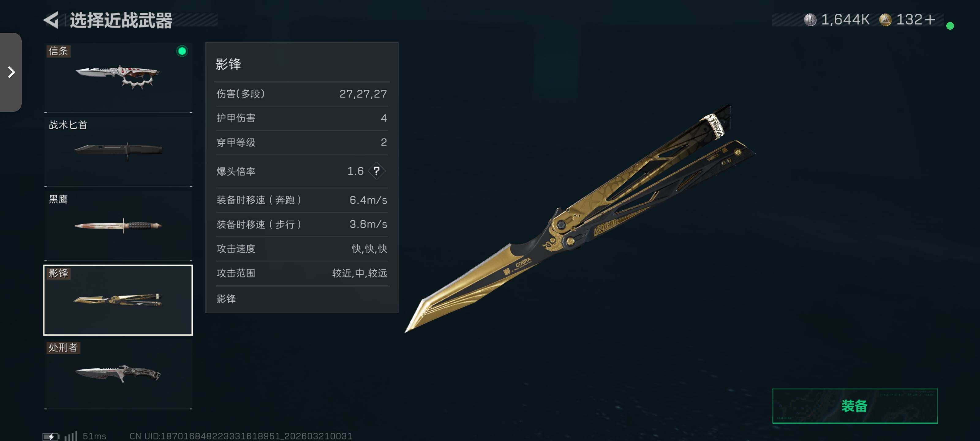Select the 黑鹰 dagger card
This screenshot has width=980, height=441.
(118, 226)
